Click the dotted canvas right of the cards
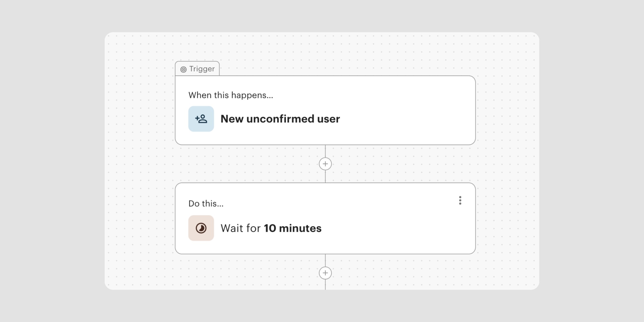The height and width of the screenshot is (322, 644). pyautogui.click(x=507, y=161)
